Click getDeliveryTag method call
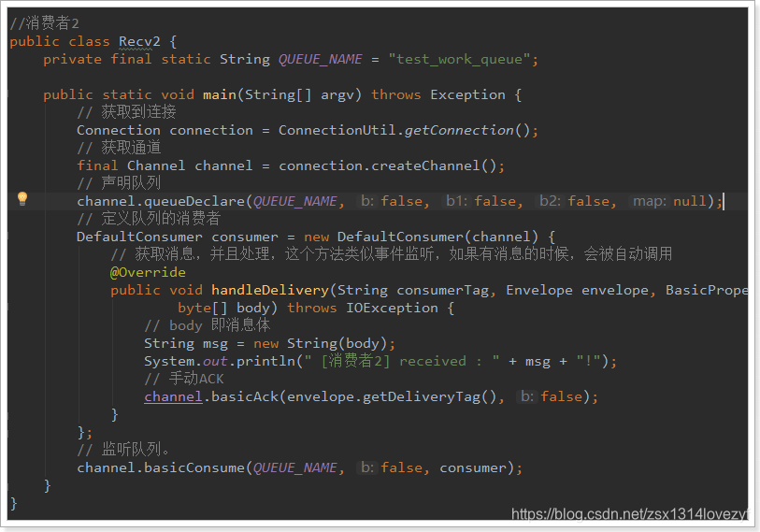 coord(422,396)
